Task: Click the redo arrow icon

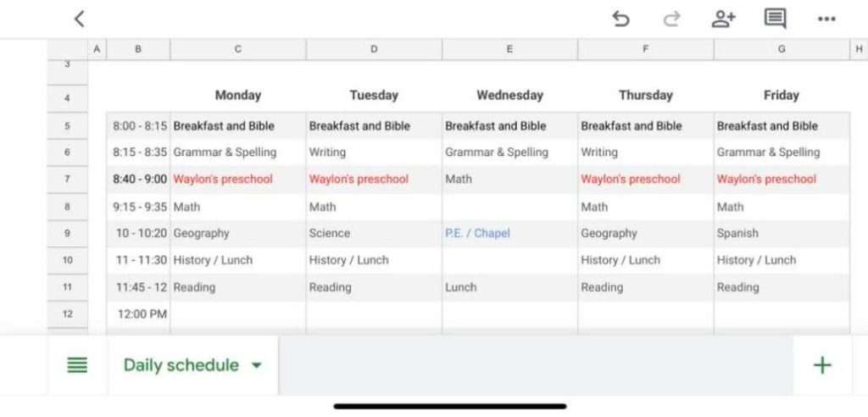Action: click(x=671, y=19)
